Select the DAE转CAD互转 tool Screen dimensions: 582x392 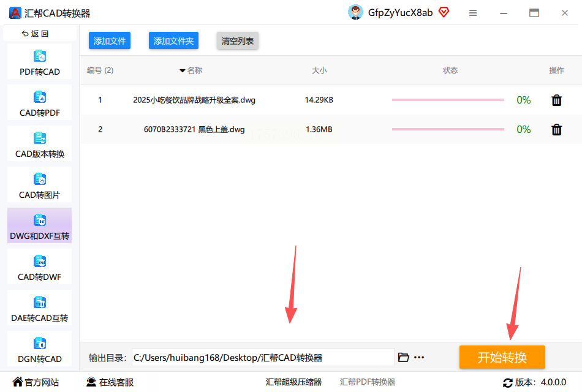tap(40, 308)
